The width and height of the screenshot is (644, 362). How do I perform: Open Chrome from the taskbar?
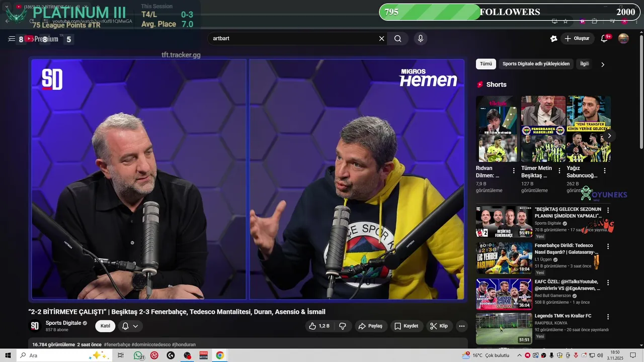[x=220, y=355]
